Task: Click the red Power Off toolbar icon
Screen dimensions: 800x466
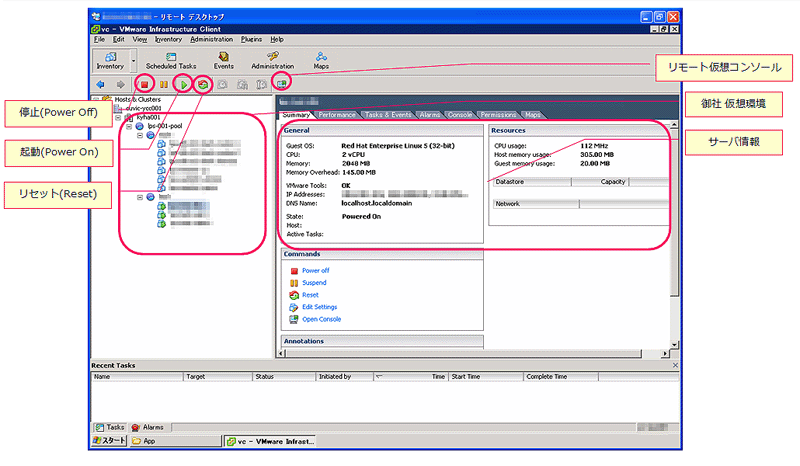Action: point(145,84)
